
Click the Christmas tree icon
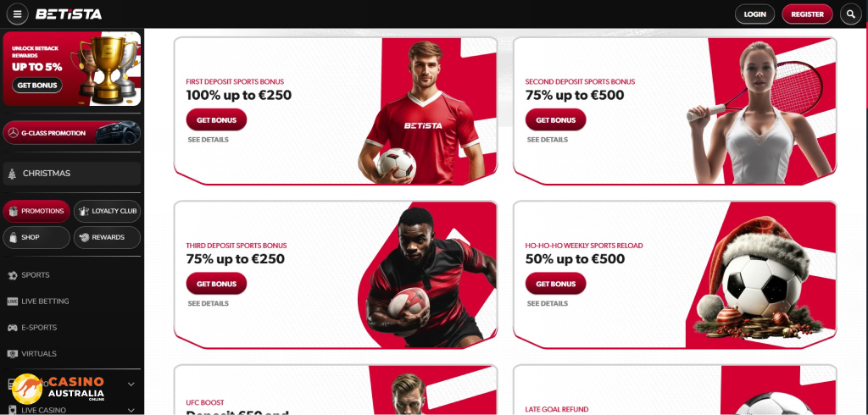12,174
